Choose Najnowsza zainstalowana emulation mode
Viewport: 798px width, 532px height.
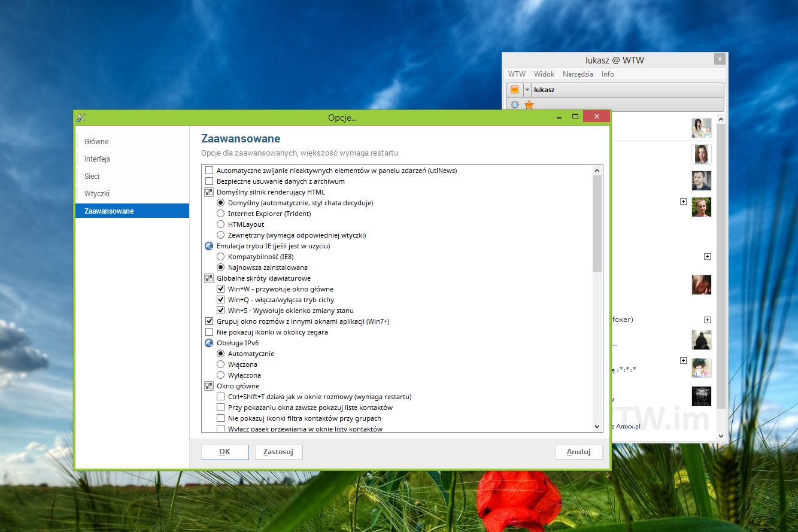220,267
